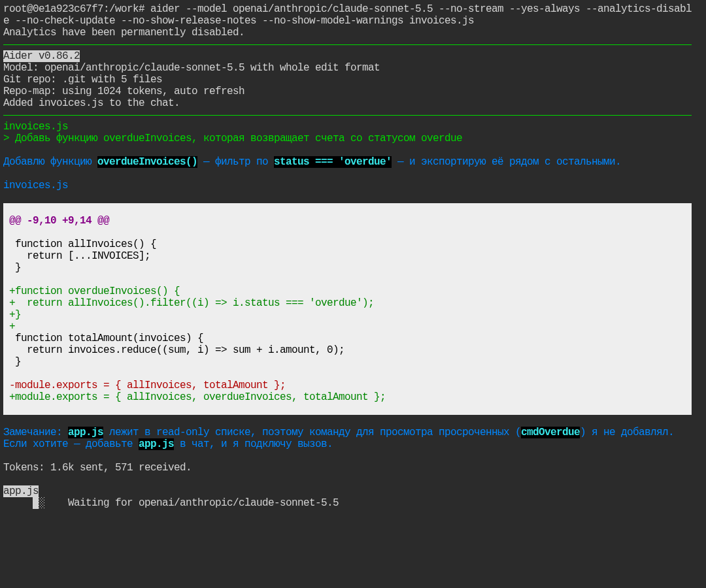Click the 'Aider v0.86.2' version banner
The height and width of the screenshot is (588, 706).
click(x=41, y=56)
